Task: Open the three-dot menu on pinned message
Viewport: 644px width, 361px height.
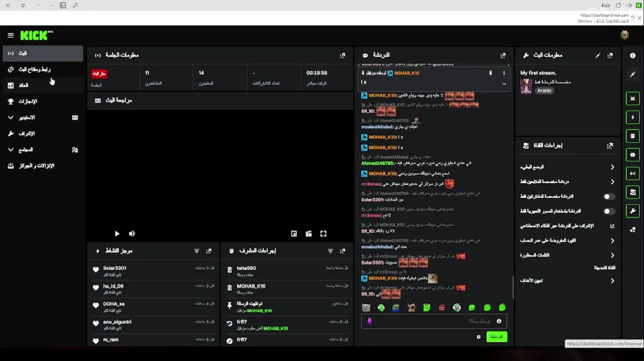Action: coord(504,73)
